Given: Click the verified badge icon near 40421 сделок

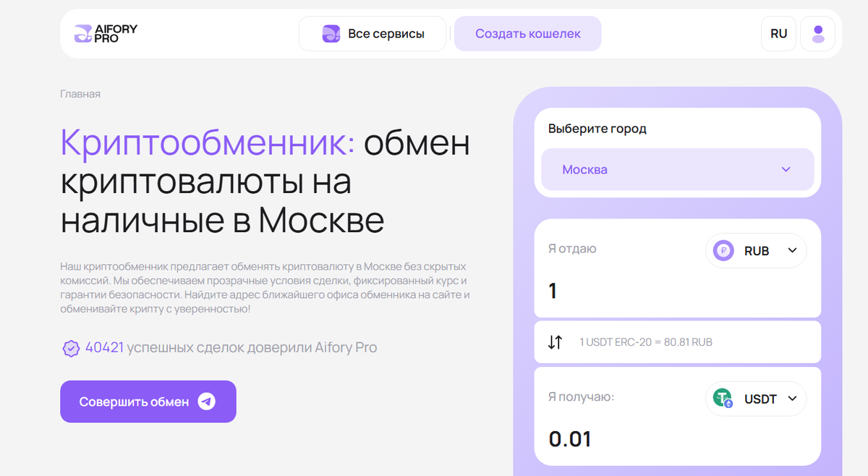Looking at the screenshot, I should pyautogui.click(x=70, y=348).
